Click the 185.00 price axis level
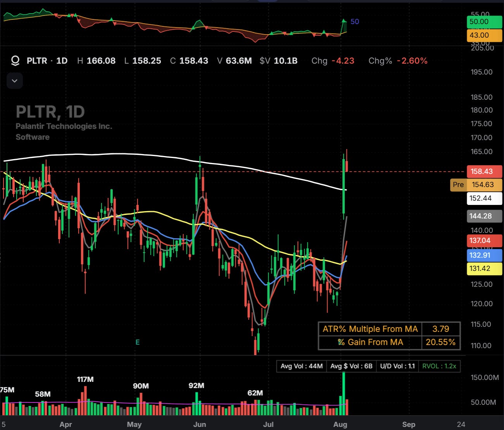The image size is (504, 430). click(482, 97)
